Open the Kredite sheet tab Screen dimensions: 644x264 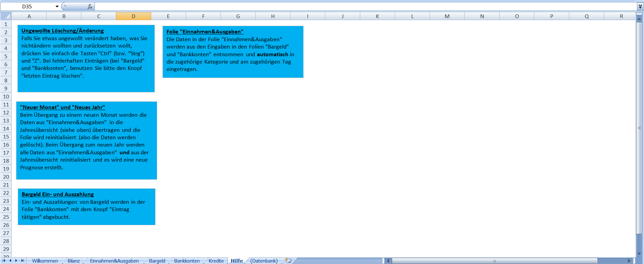216,261
